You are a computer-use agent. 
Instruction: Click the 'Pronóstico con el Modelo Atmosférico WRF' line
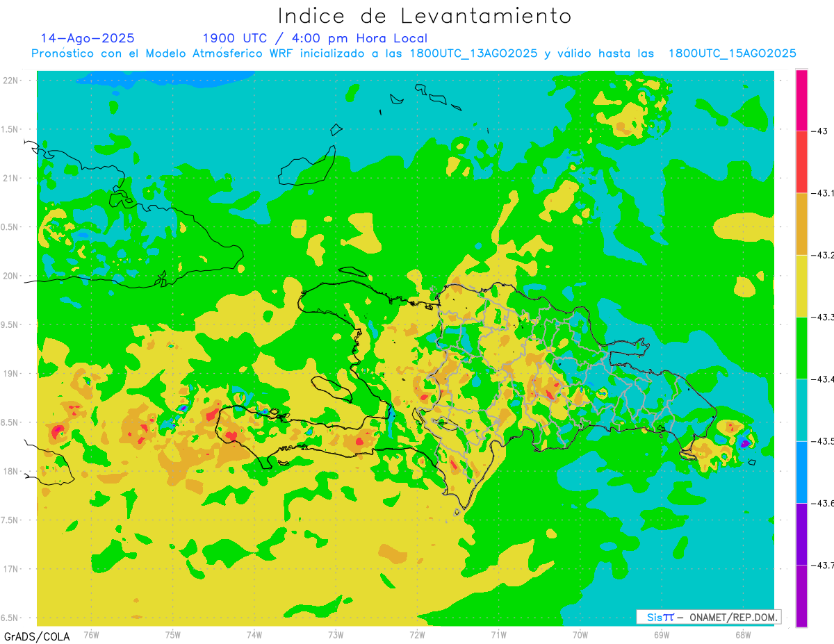pos(414,53)
